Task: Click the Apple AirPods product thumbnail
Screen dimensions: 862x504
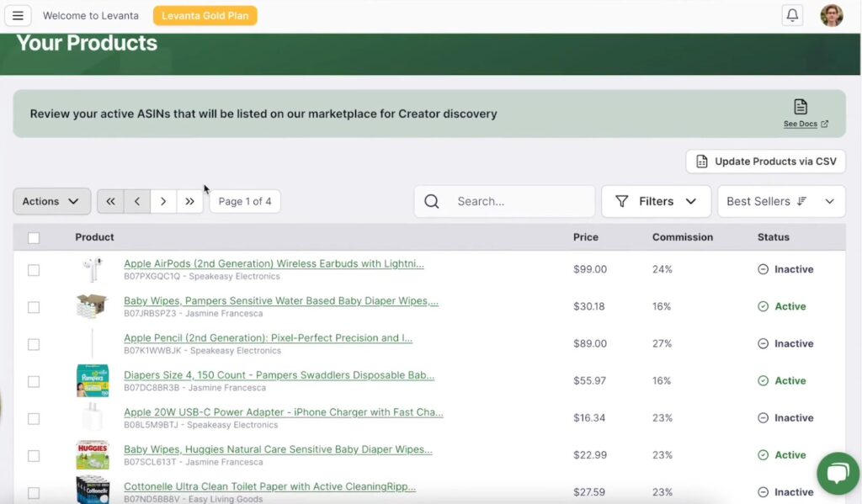Action: click(x=93, y=269)
